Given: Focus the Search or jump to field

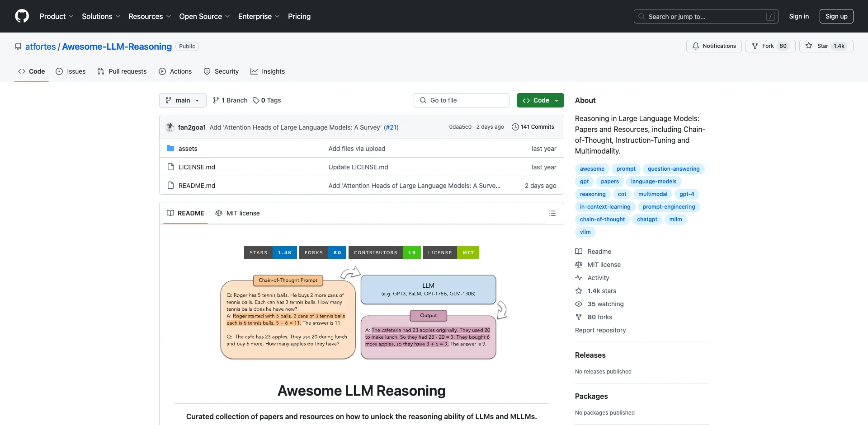Looking at the screenshot, I should coord(706,16).
